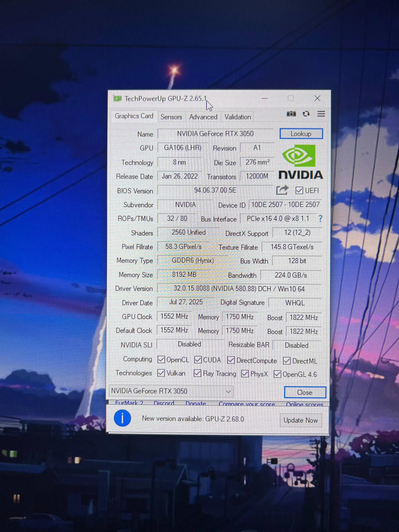Click the Lookup button

pyautogui.click(x=301, y=134)
